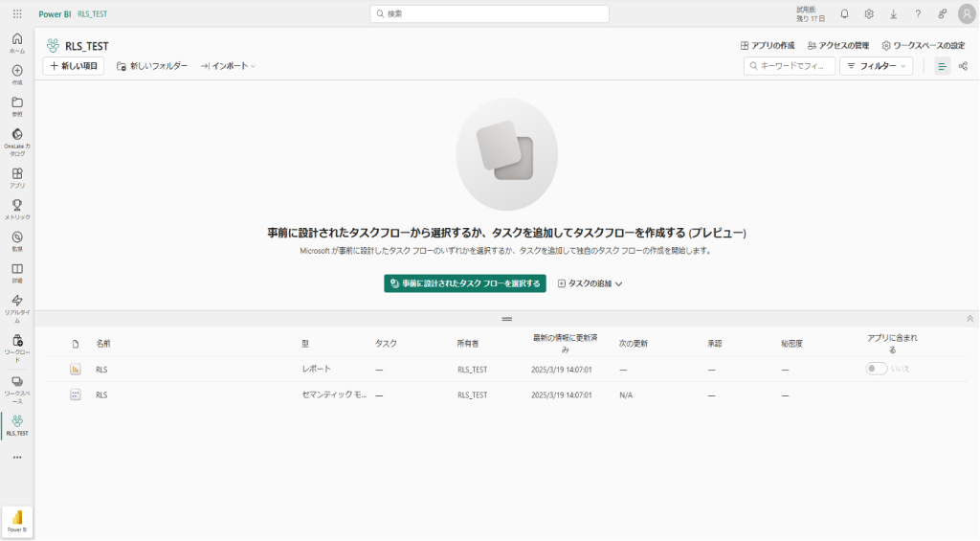Toggle 'included in app' switch for RLS report

tap(876, 369)
